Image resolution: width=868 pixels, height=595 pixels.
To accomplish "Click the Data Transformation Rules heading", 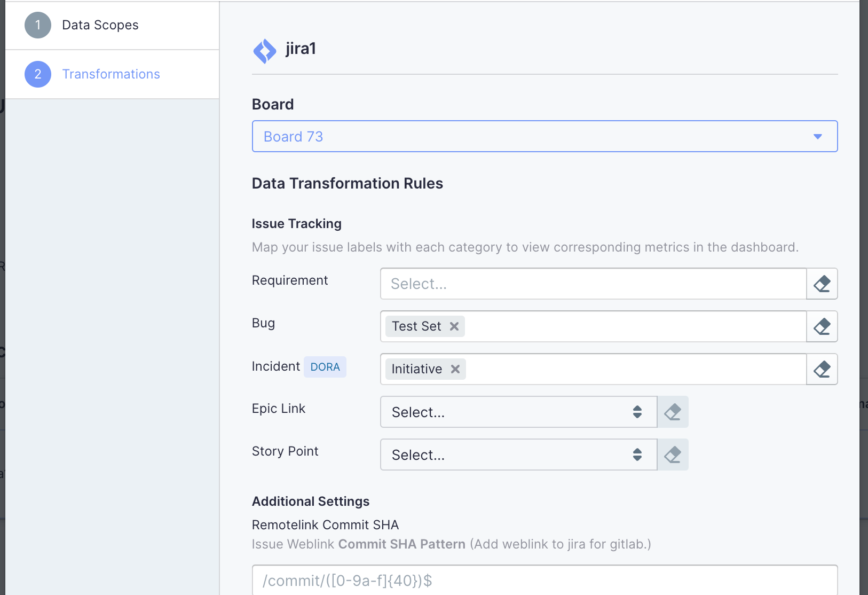I will 348,183.
